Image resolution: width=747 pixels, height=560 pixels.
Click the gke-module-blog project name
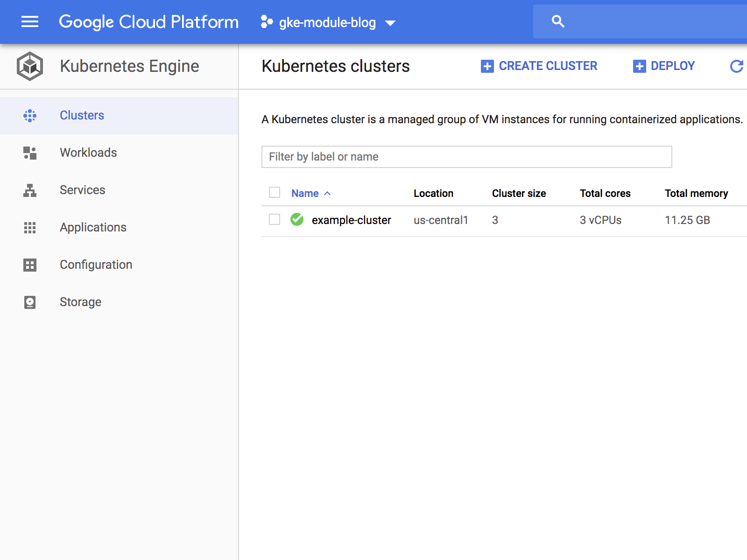[x=327, y=22]
